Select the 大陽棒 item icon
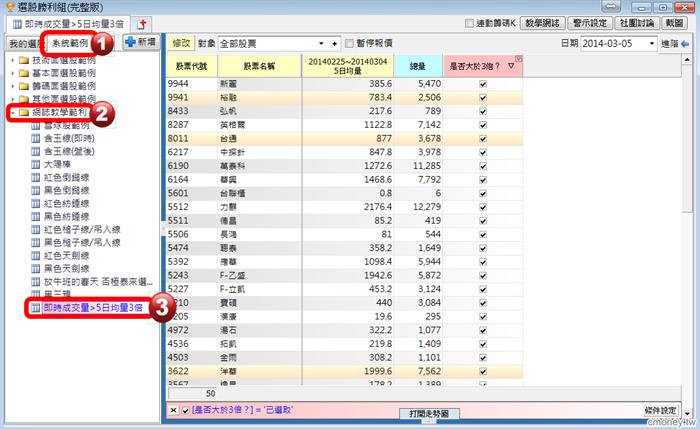This screenshot has height=429, width=700. click(x=36, y=164)
